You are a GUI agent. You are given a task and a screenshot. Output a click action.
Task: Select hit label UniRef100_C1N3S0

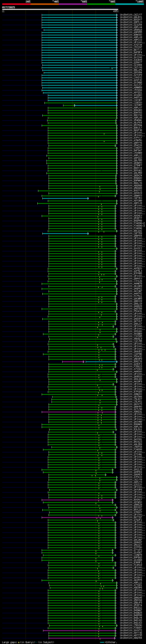click(131, 103)
